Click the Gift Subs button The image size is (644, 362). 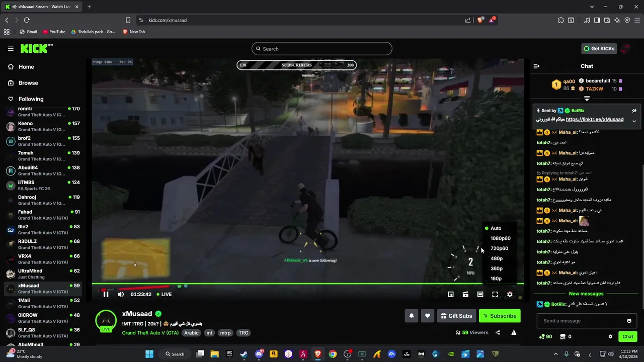pos(457,316)
